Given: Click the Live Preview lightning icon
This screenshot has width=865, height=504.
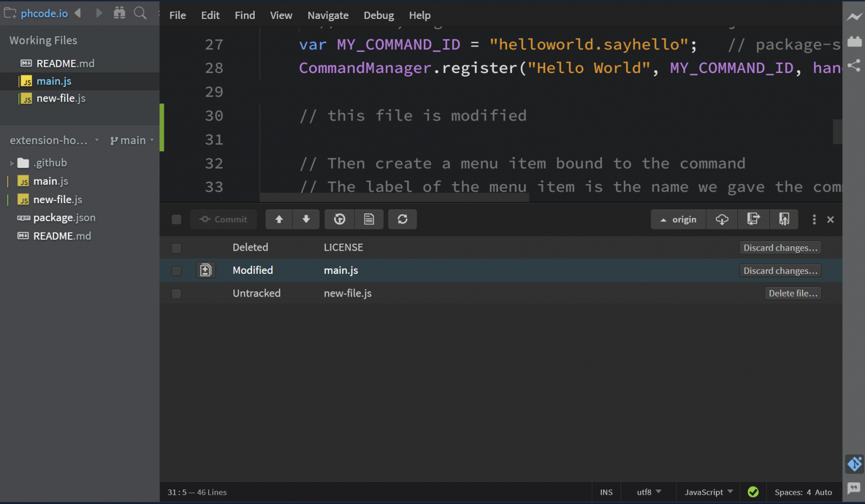Looking at the screenshot, I should point(854,17).
